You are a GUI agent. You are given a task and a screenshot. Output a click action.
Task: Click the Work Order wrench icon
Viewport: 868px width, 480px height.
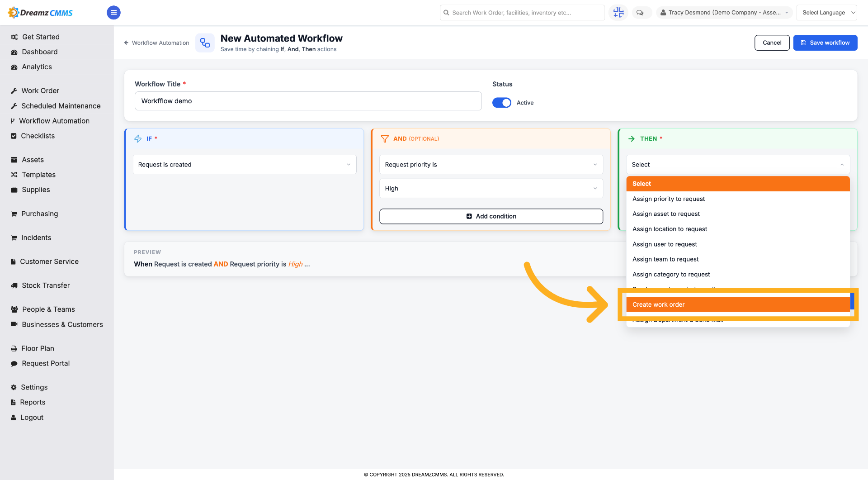[x=14, y=91]
